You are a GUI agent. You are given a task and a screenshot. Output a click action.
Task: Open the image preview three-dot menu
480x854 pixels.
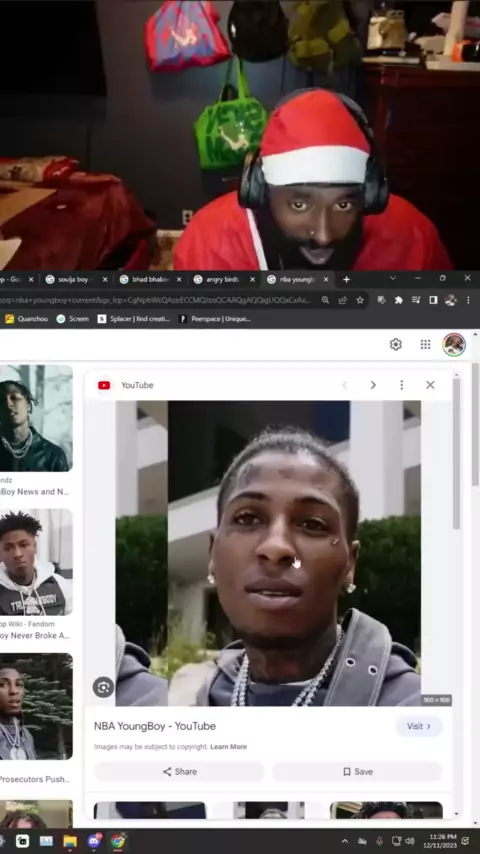[402, 385]
